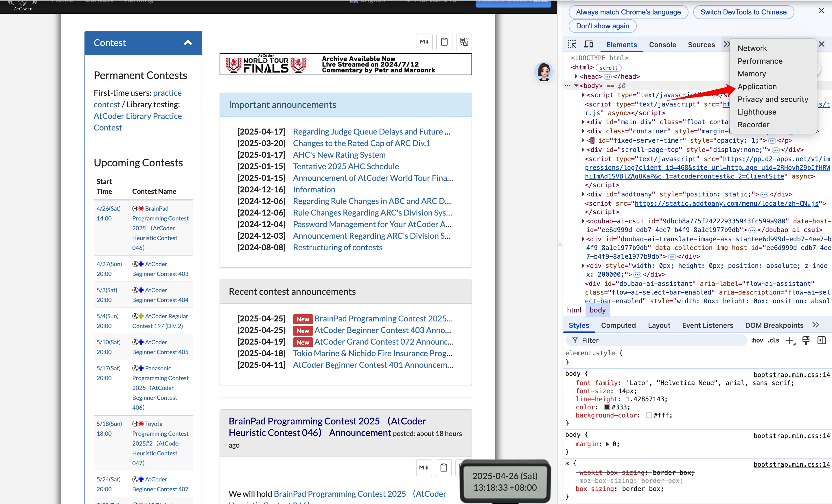Open AtCoder Library Practice Contest link
Image resolution: width=832 pixels, height=504 pixels.
[x=137, y=122]
